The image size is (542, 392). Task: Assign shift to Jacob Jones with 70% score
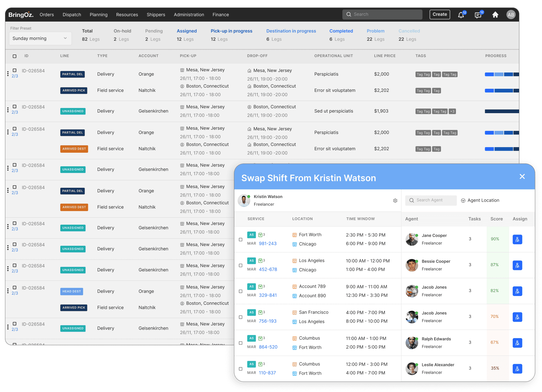[x=517, y=317]
